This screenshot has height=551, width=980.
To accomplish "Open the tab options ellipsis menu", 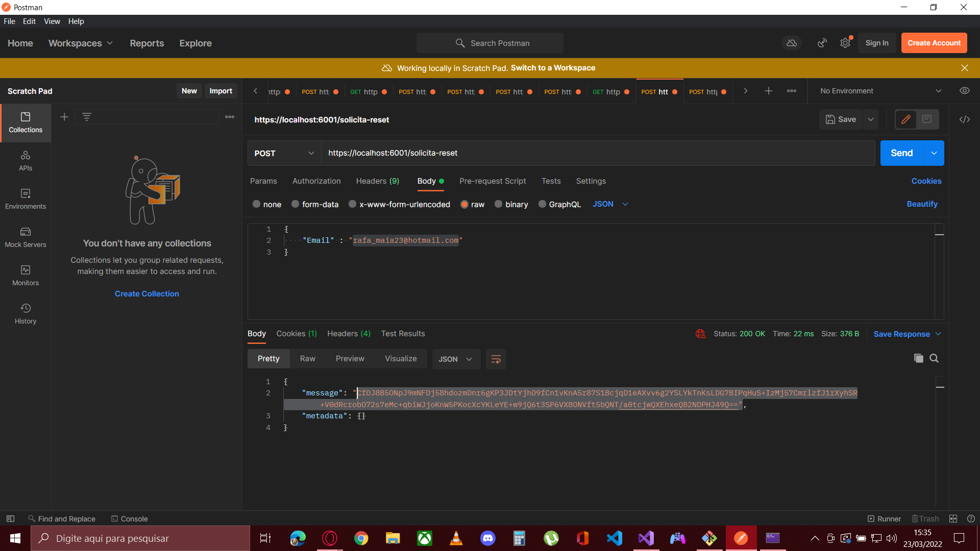I will point(792,91).
